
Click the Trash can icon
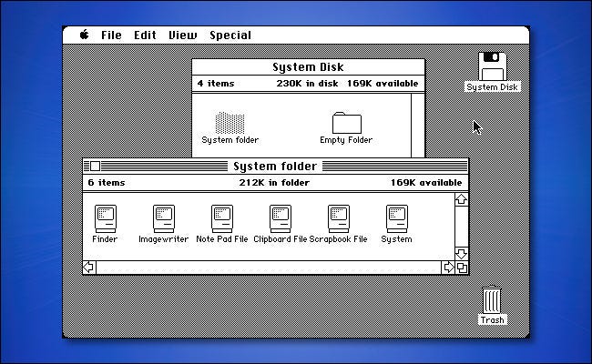coord(492,299)
